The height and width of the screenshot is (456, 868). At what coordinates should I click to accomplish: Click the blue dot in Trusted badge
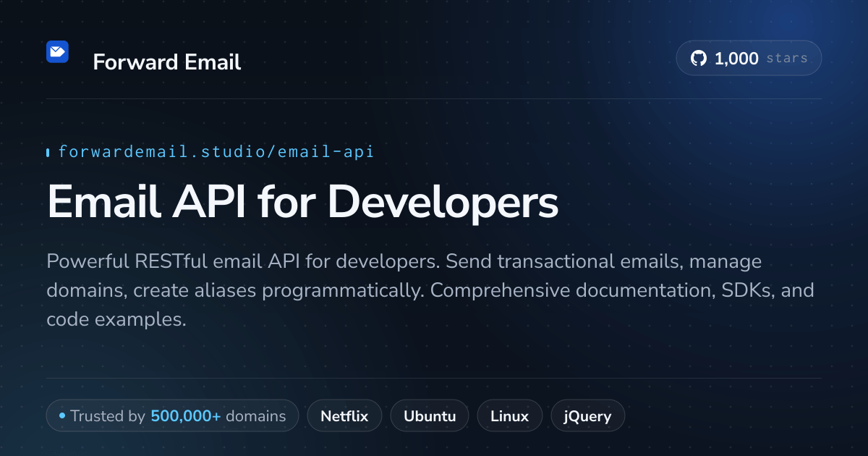tap(62, 416)
